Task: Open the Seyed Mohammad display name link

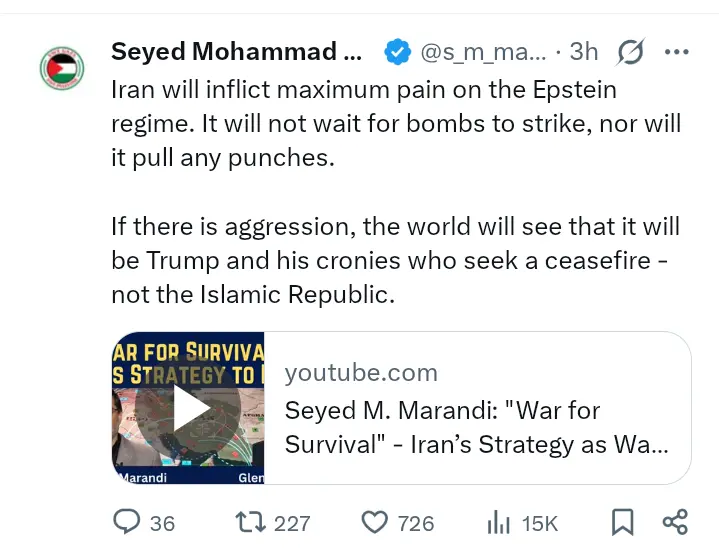Action: pos(237,51)
